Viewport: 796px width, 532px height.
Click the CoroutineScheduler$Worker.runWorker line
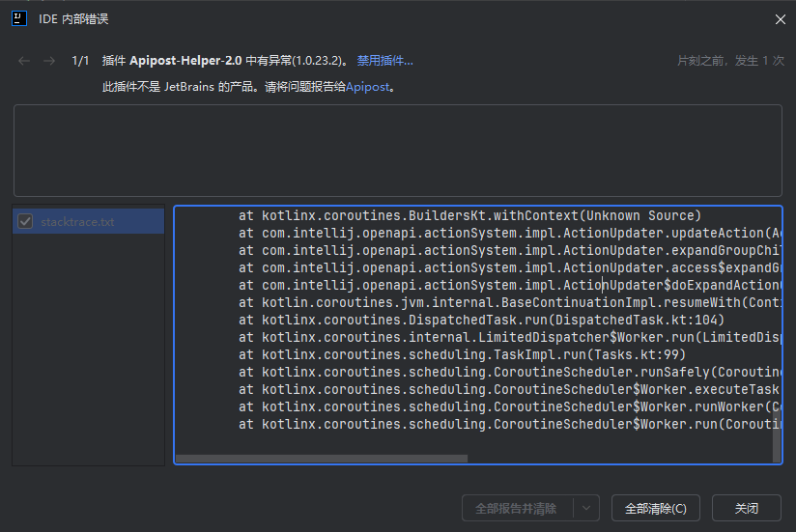(510, 406)
